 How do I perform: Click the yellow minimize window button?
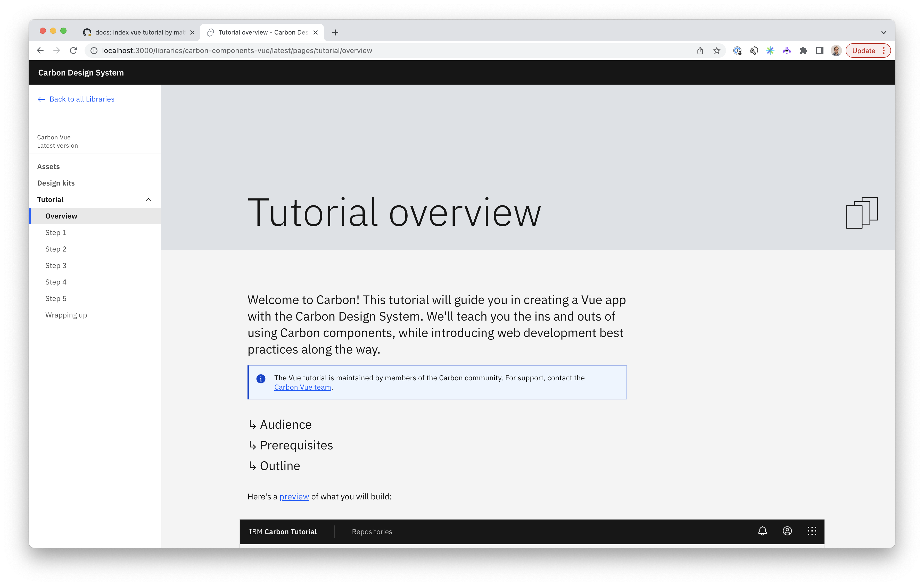53,31
